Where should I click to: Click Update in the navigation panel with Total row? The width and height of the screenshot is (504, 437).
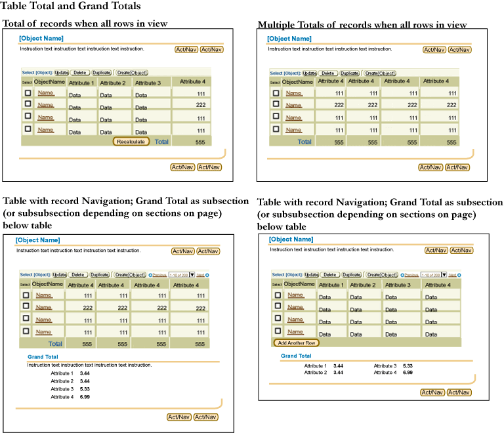tap(60, 275)
